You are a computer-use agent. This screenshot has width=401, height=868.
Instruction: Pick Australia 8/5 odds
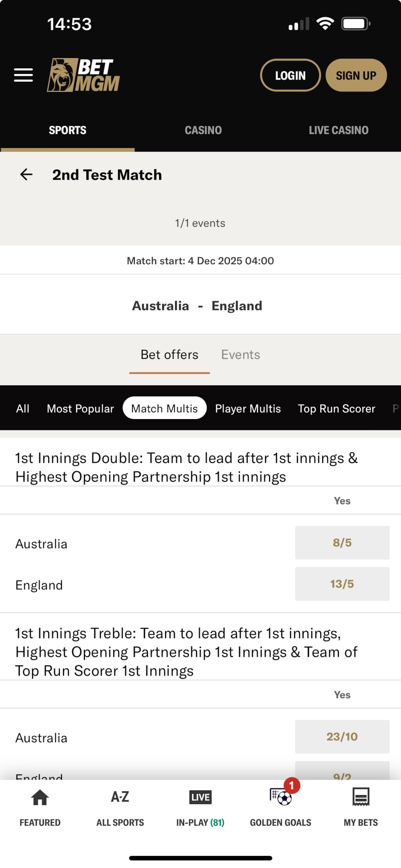click(x=342, y=543)
